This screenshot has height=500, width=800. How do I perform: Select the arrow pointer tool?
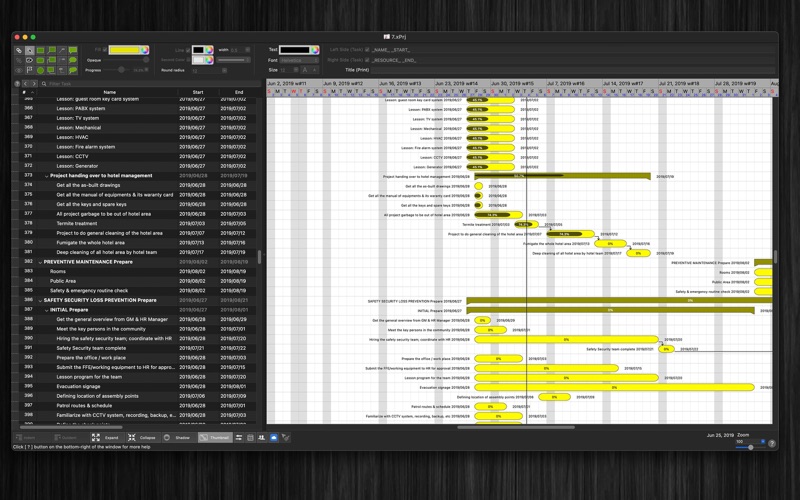pos(30,50)
